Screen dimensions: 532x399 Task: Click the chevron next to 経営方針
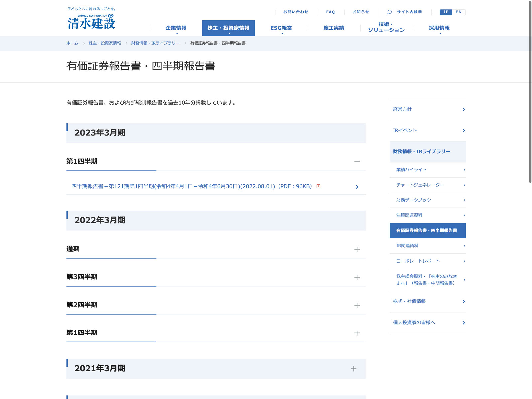tap(464, 110)
